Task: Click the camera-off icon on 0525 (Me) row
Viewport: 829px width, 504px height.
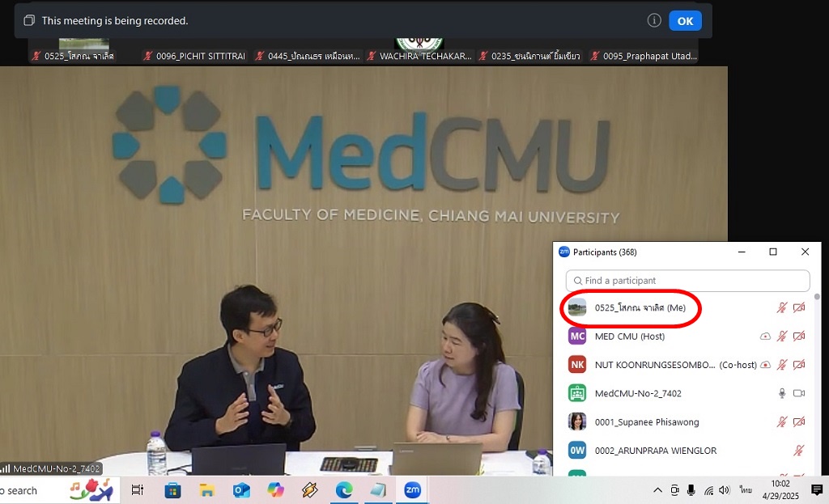Action: tap(799, 307)
